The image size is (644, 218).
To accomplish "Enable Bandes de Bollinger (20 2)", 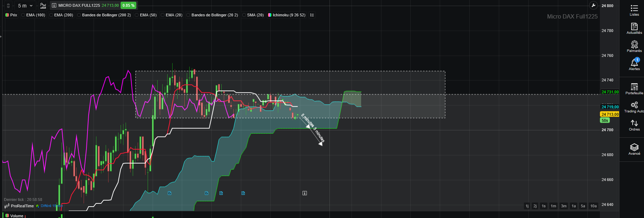I will (188, 15).
